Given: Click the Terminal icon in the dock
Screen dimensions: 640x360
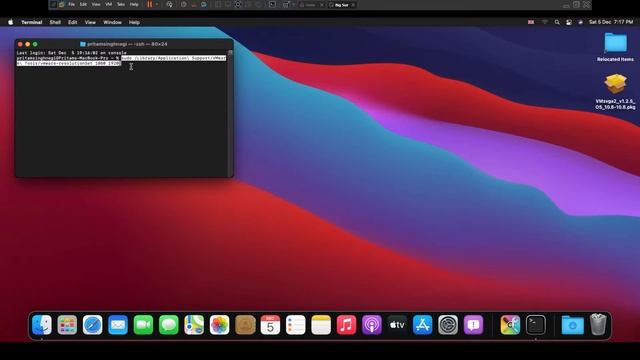Looking at the screenshot, I should (536, 325).
